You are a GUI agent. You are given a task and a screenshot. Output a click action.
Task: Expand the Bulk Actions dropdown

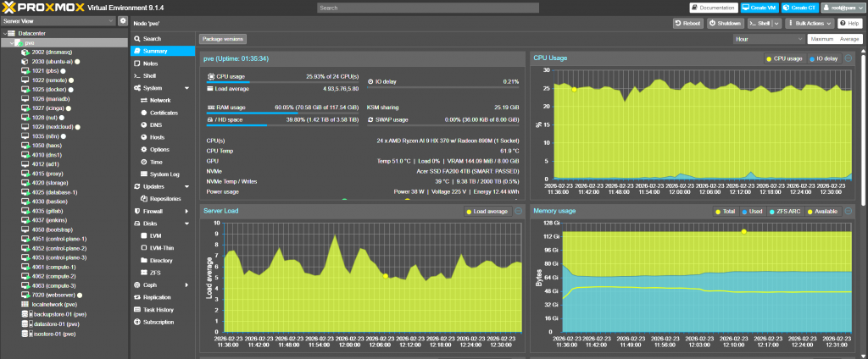[x=808, y=24]
